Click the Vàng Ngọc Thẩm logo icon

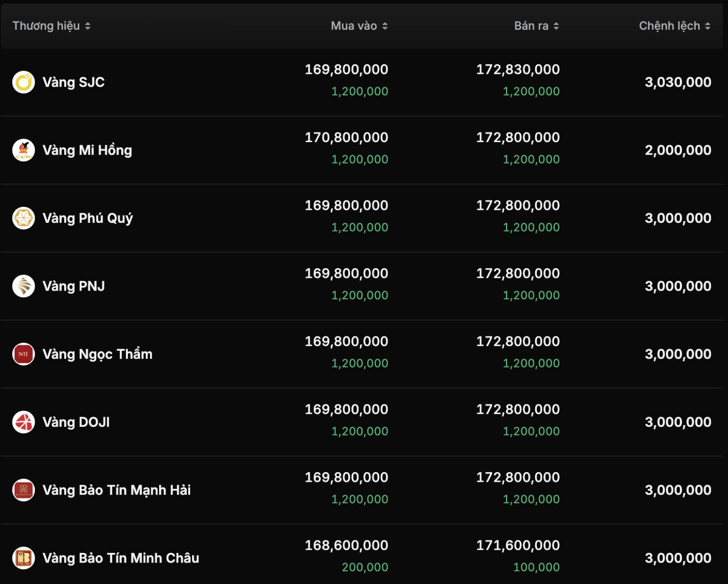(23, 354)
